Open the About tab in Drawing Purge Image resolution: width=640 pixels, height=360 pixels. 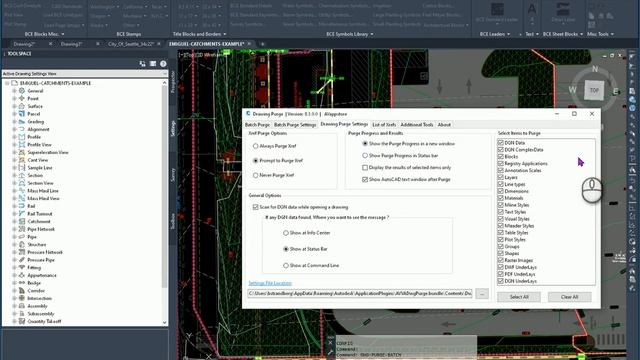(x=444, y=124)
